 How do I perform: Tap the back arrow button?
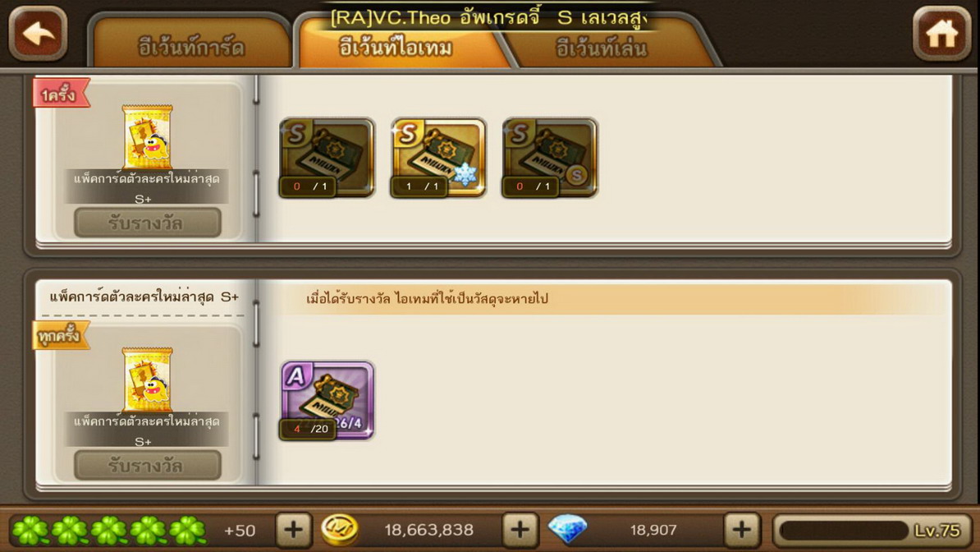point(38,34)
